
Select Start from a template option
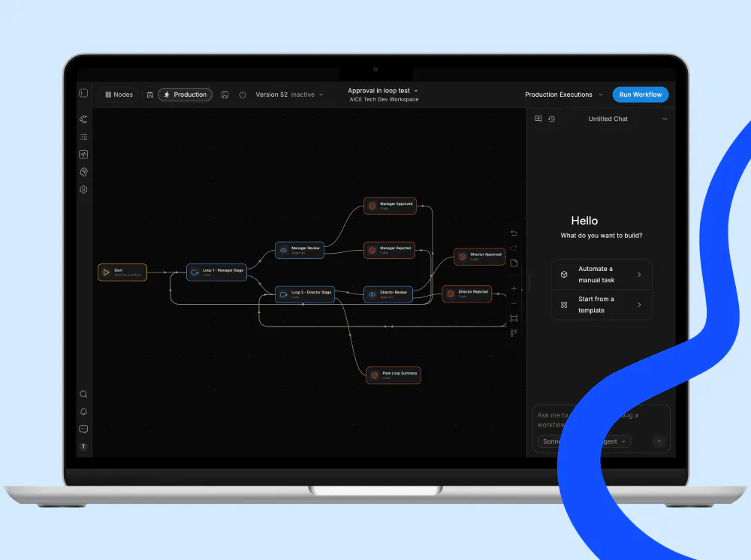[602, 305]
